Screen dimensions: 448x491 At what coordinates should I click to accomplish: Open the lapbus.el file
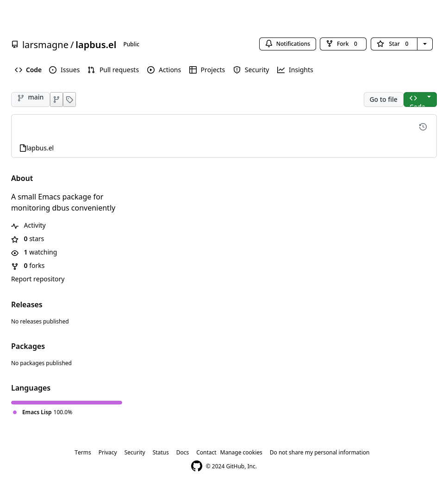(x=40, y=148)
